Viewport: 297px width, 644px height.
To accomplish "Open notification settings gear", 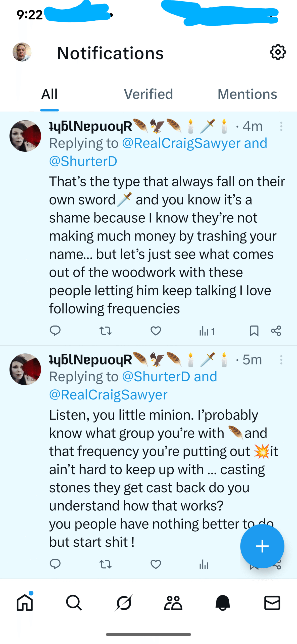I will coord(278,52).
